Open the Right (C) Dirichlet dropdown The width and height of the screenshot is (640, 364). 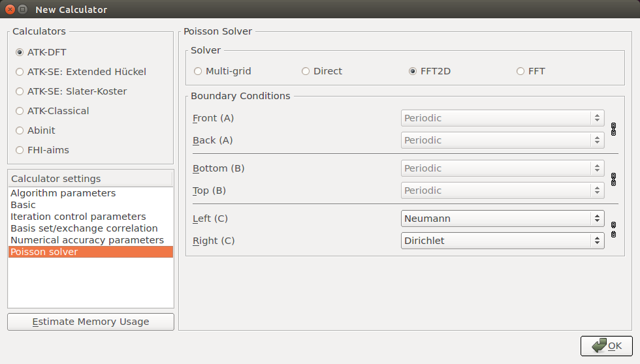tap(502, 241)
